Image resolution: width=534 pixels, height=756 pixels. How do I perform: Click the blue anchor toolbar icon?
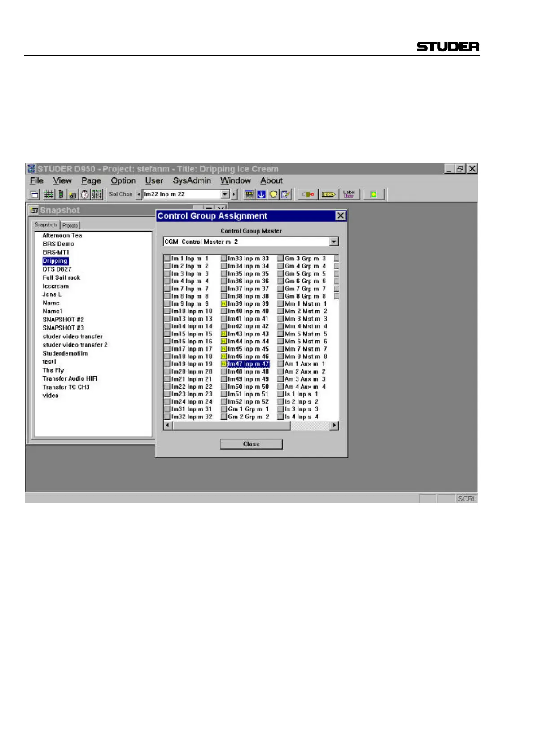pos(261,194)
